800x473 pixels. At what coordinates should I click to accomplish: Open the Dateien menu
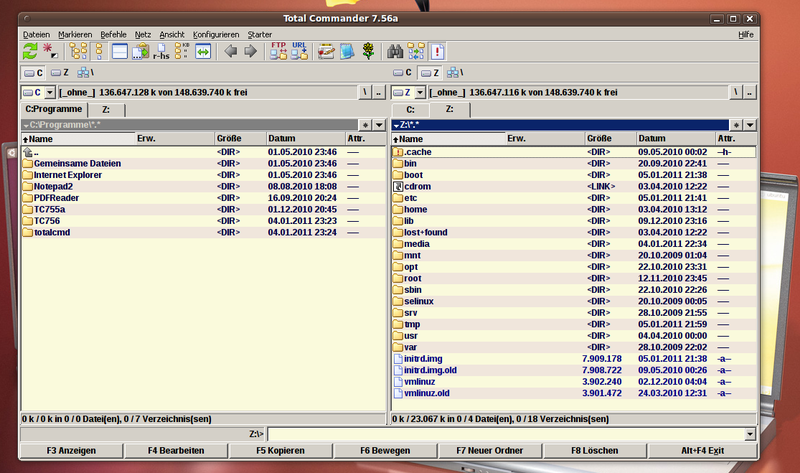tap(36, 35)
